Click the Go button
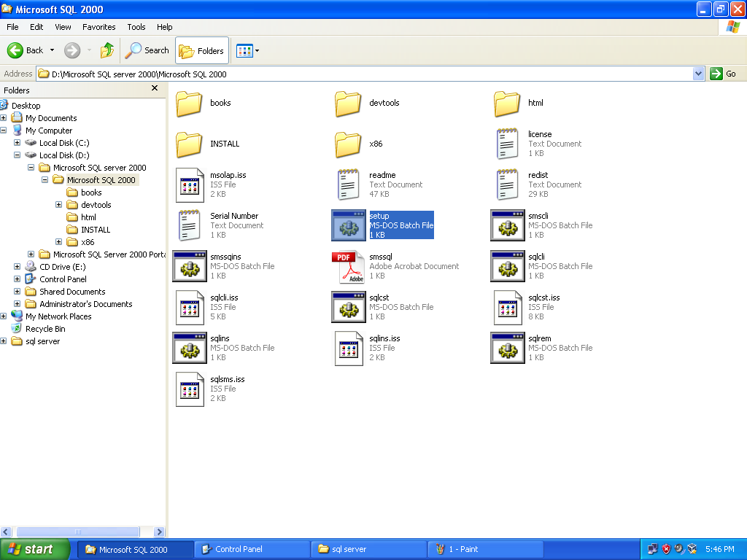Viewport: 747px width, 560px height. (x=724, y=74)
